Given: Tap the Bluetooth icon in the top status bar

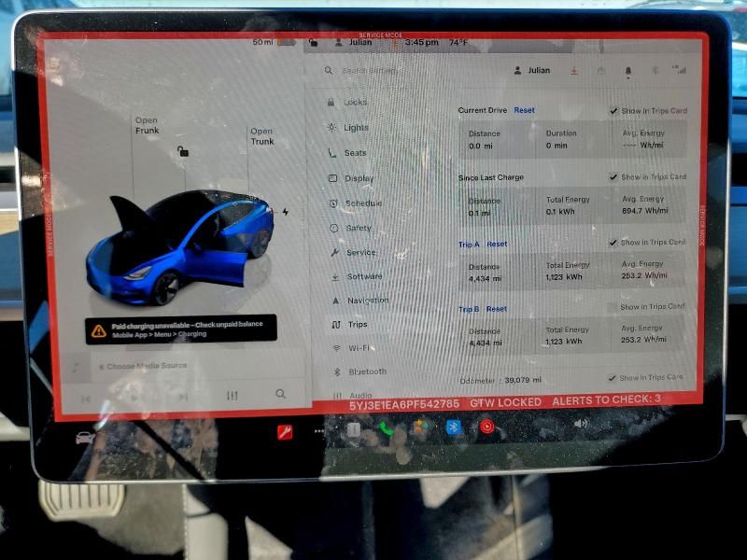Looking at the screenshot, I should (x=655, y=70).
